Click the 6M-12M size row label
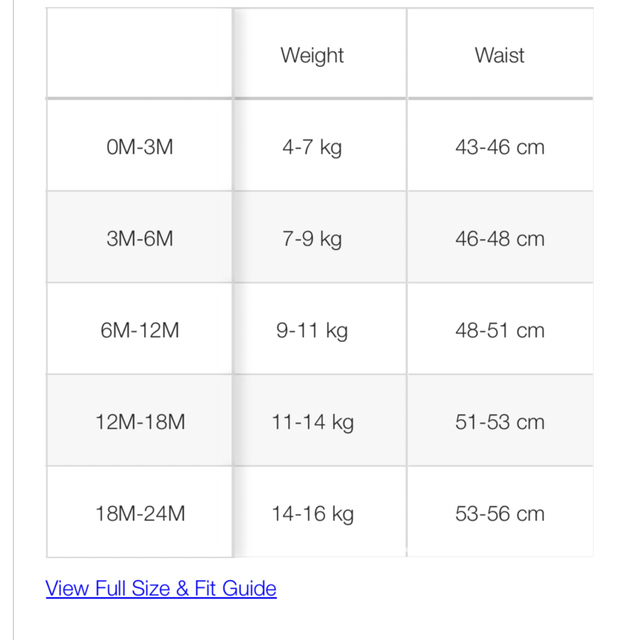640x640 pixels. point(140,329)
